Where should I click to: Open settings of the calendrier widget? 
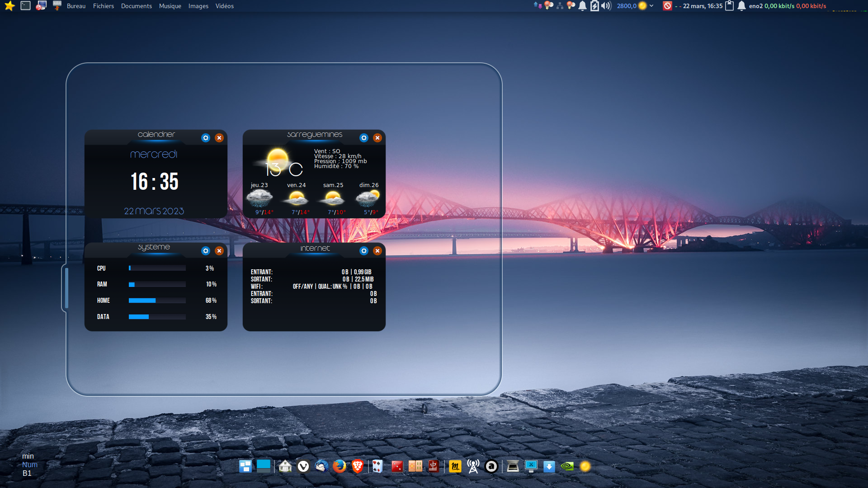click(x=206, y=138)
